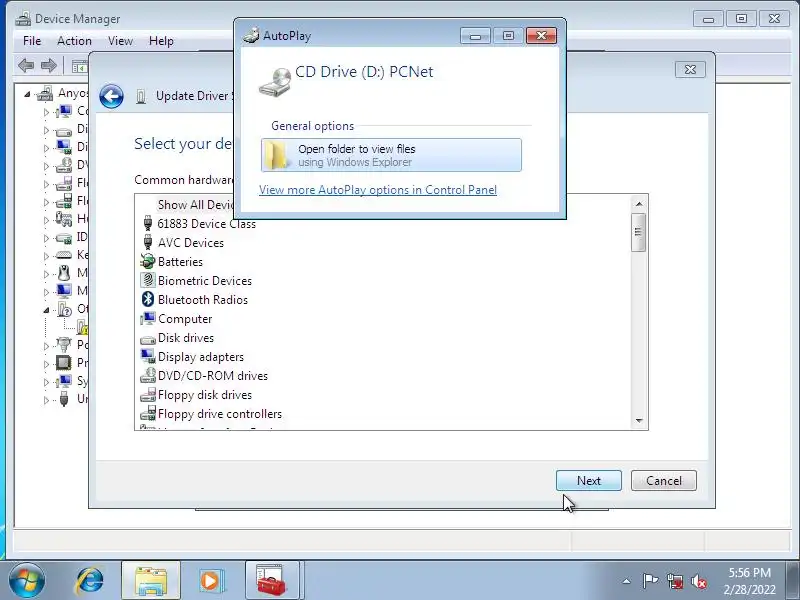Expand the Pr processors tree node
800x600 pixels.
pyautogui.click(x=46, y=364)
